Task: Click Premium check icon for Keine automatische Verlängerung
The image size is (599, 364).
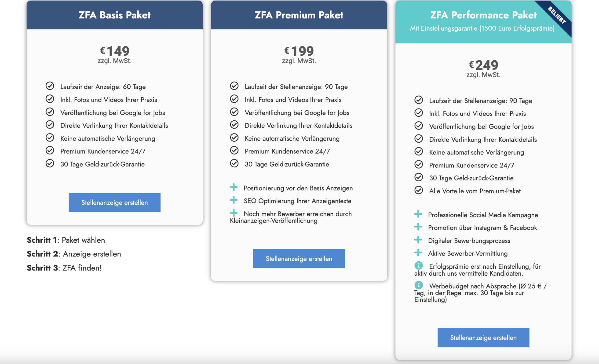Action: click(234, 137)
